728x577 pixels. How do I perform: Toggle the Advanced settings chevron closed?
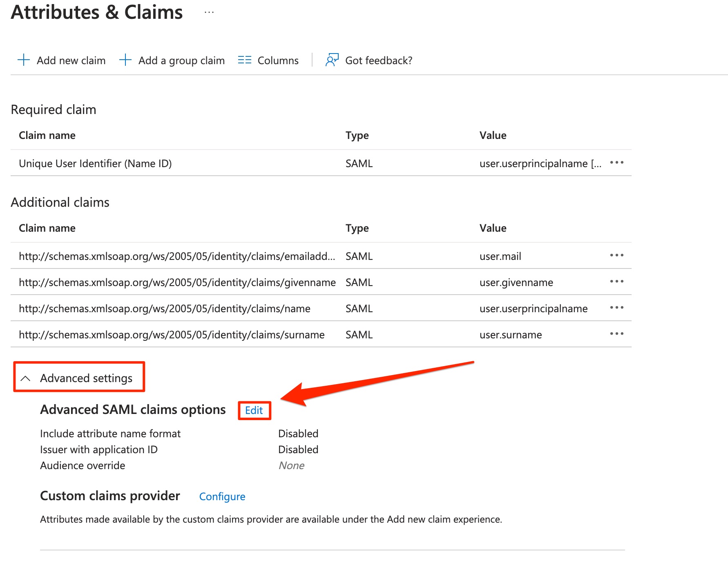pyautogui.click(x=26, y=378)
